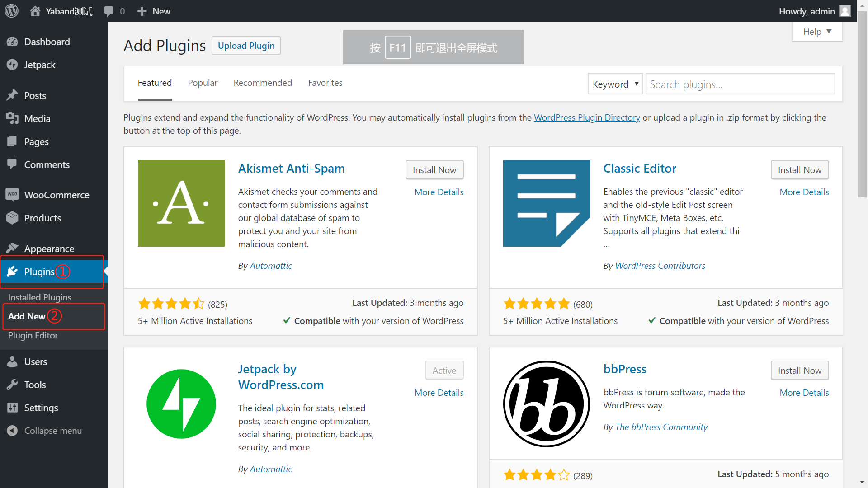Expand the Keyword search type dropdown

pos(615,84)
